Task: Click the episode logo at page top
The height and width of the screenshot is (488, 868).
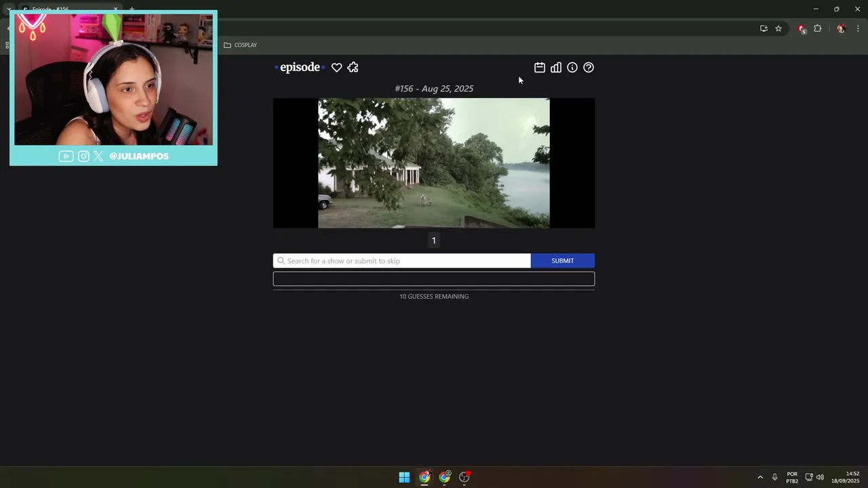Action: (300, 67)
